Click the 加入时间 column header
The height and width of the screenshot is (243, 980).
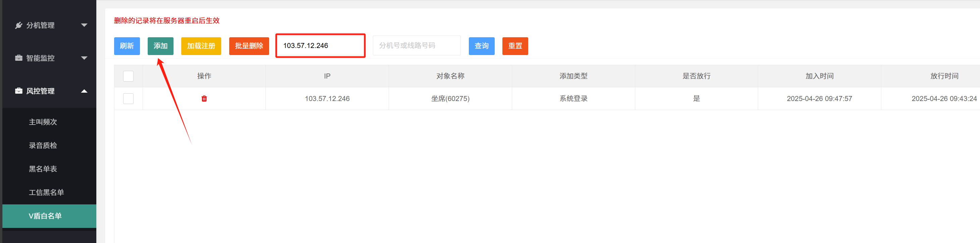[819, 76]
